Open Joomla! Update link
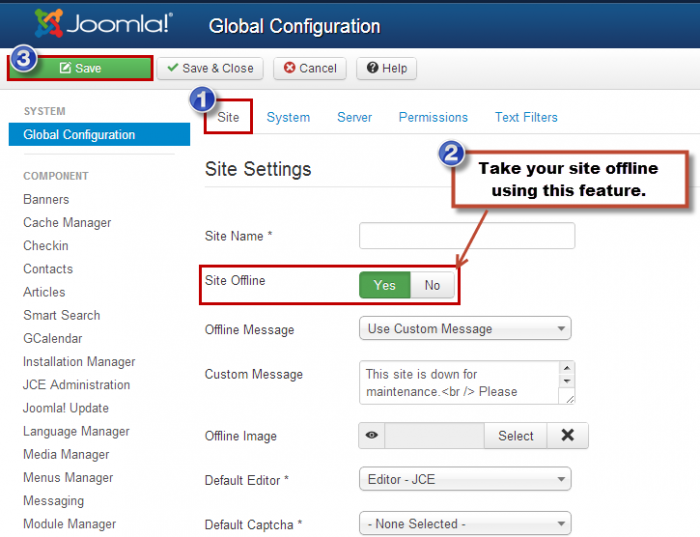 click(66, 408)
